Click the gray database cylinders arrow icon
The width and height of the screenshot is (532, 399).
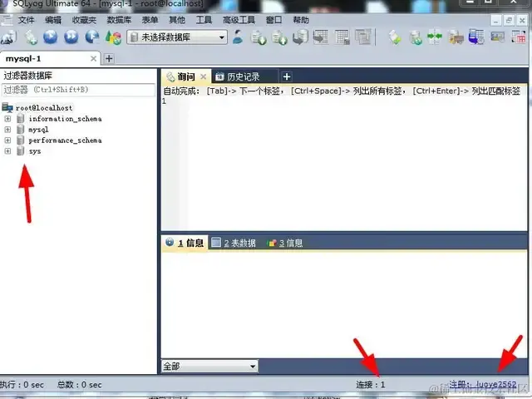[x=300, y=37]
